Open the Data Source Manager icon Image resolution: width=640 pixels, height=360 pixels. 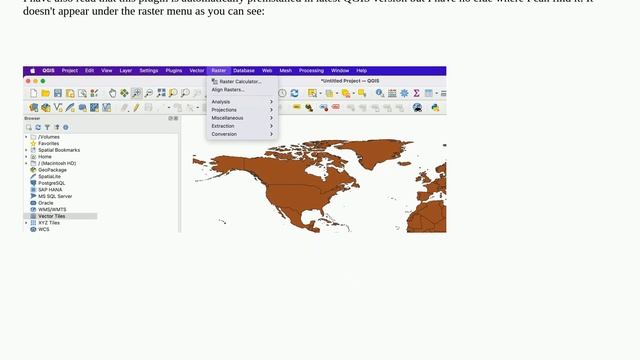tap(34, 108)
